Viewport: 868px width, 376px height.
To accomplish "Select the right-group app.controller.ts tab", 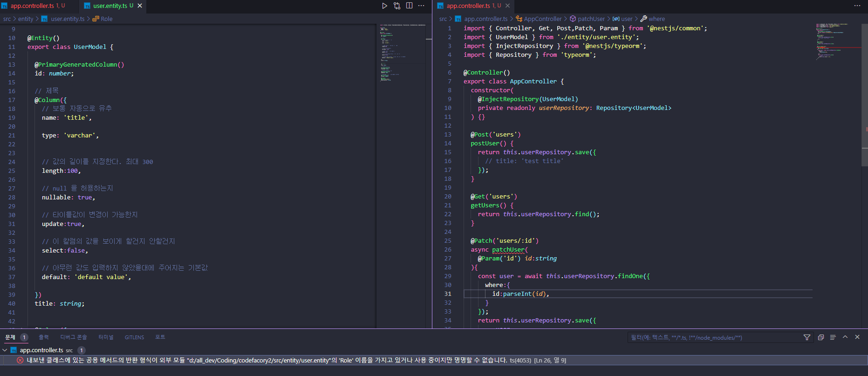I will pyautogui.click(x=473, y=6).
